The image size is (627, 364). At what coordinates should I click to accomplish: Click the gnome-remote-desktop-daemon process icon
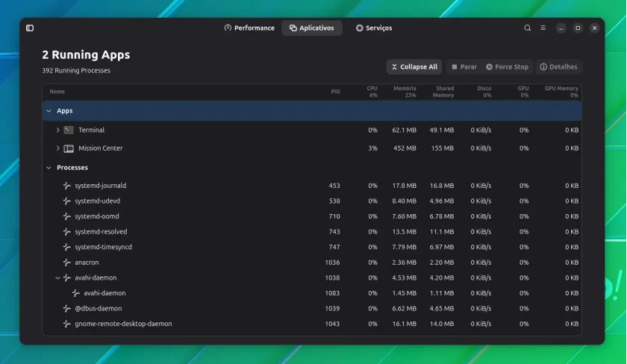(66, 324)
